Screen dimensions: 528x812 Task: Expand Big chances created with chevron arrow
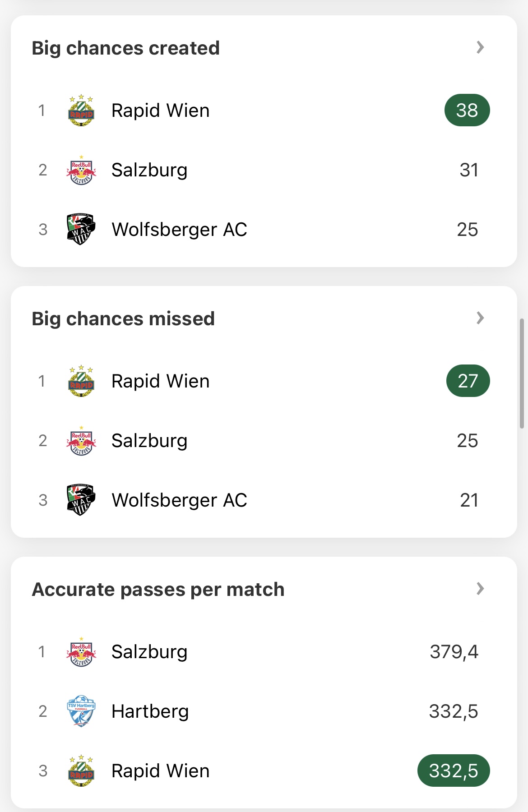point(480,47)
